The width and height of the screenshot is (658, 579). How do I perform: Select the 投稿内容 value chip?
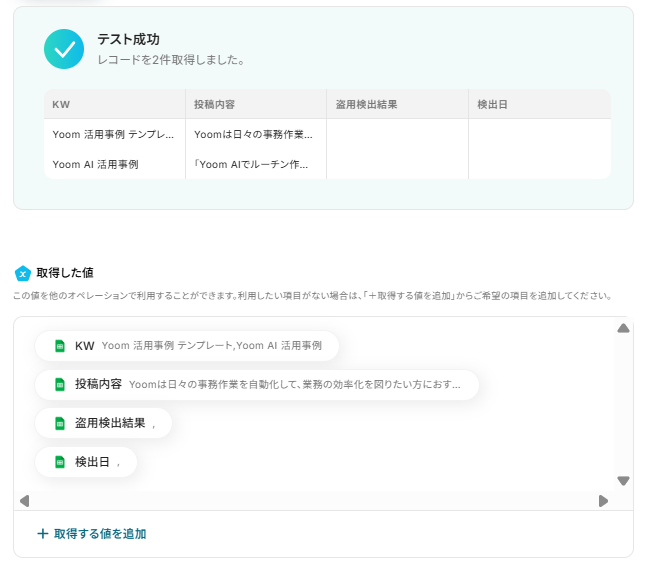click(257, 385)
